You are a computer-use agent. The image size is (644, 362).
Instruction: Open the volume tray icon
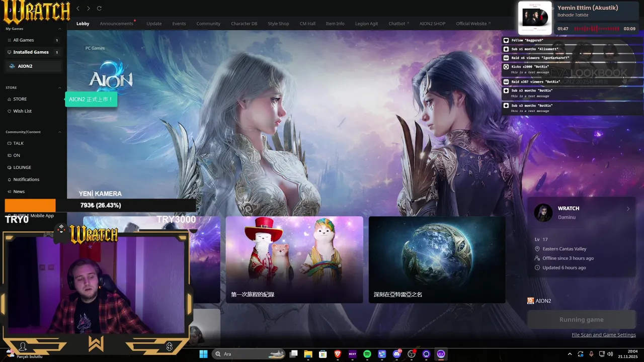point(611,354)
